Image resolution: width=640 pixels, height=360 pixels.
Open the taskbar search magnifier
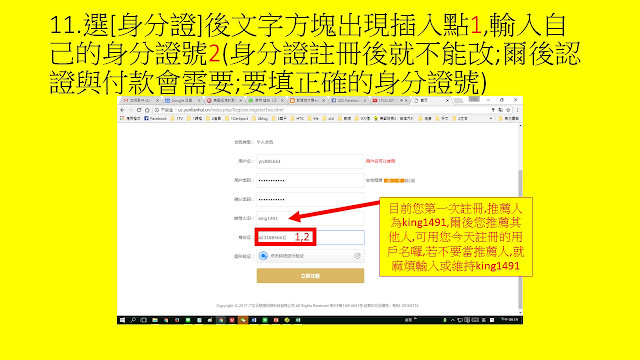(133, 320)
